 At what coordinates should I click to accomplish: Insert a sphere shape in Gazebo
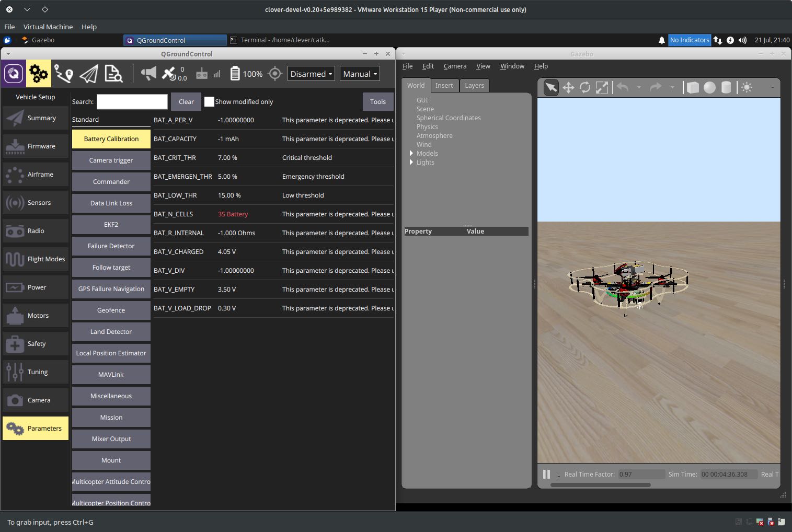709,88
